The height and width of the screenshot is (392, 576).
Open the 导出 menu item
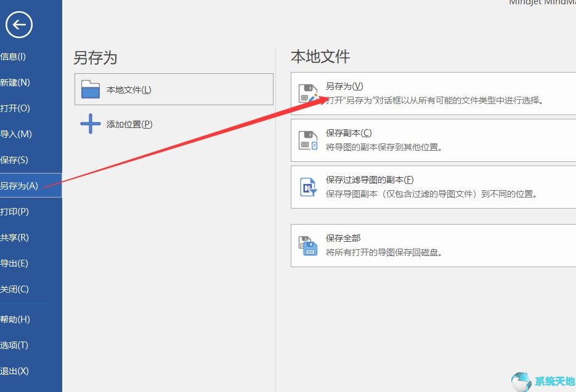pyautogui.click(x=13, y=263)
